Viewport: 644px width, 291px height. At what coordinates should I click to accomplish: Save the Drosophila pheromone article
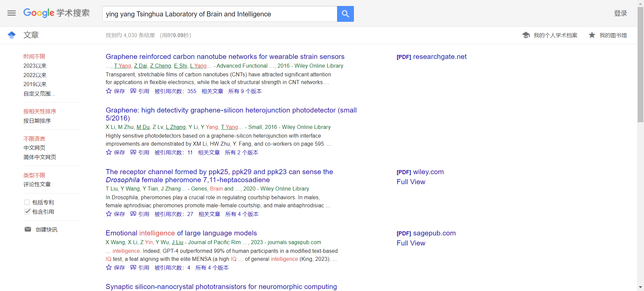pos(115,214)
